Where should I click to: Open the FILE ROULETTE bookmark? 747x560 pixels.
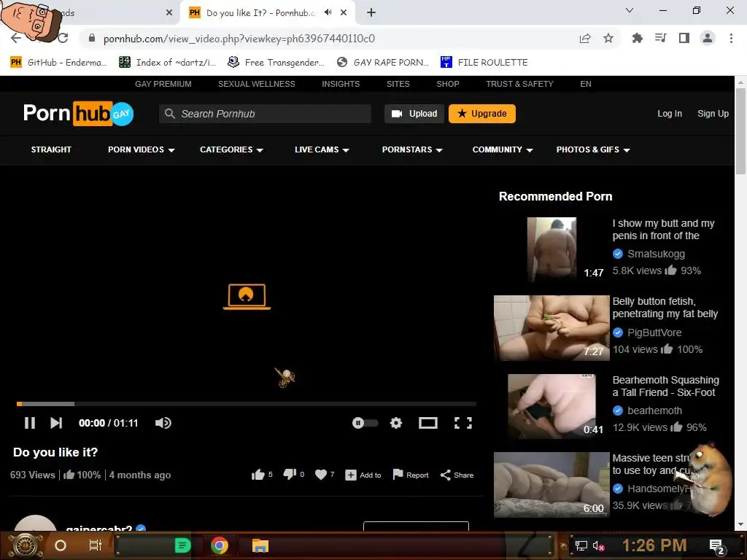point(484,63)
